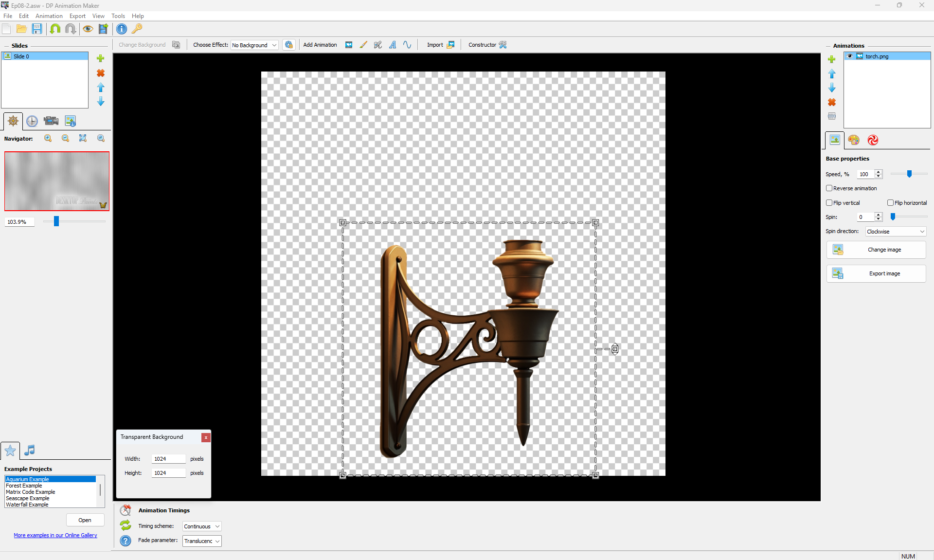
Task: Click the green add slide plus icon
Action: coord(101,58)
